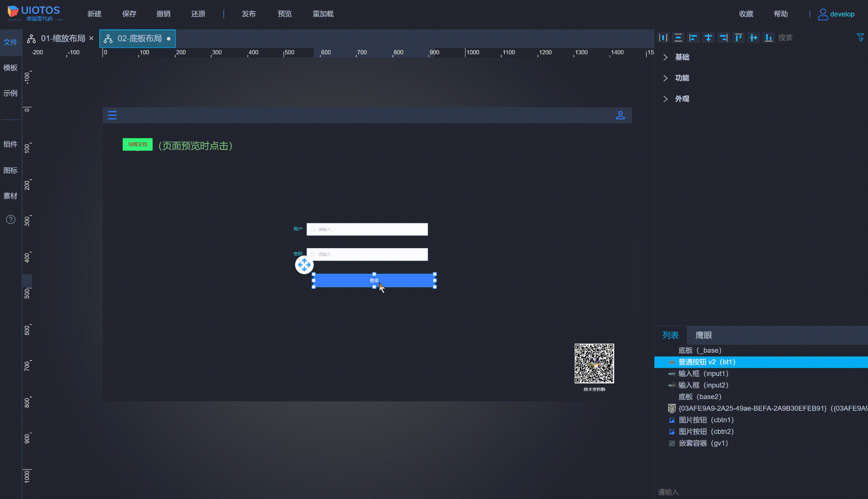Open the 图标 sidebar tab
Image resolution: width=868 pixels, height=499 pixels.
click(x=11, y=170)
